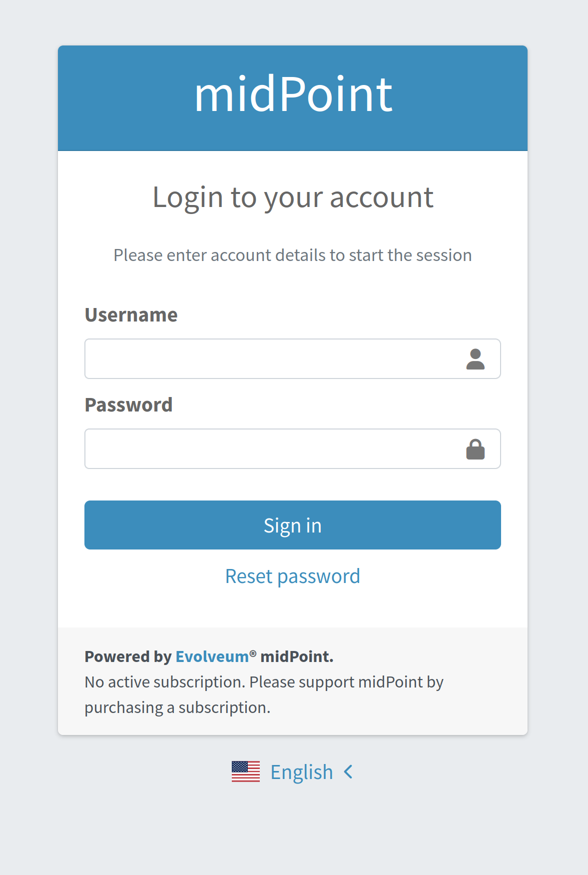Viewport: 588px width, 875px height.
Task: Open the language selector labeled English
Action: point(302,772)
